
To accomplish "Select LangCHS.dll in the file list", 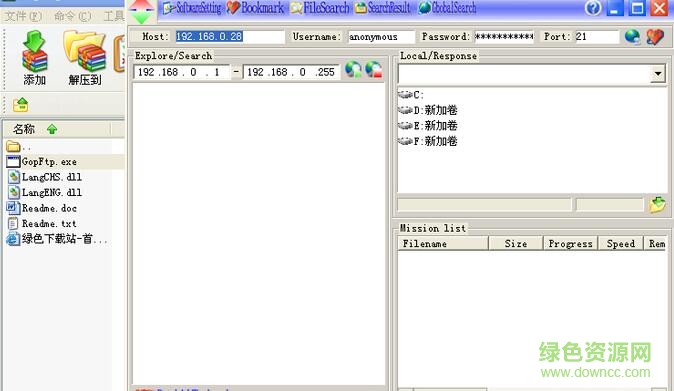I will 45,177.
